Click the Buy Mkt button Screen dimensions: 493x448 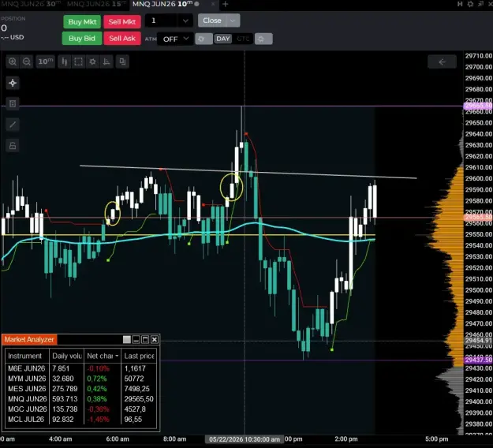pyautogui.click(x=82, y=22)
